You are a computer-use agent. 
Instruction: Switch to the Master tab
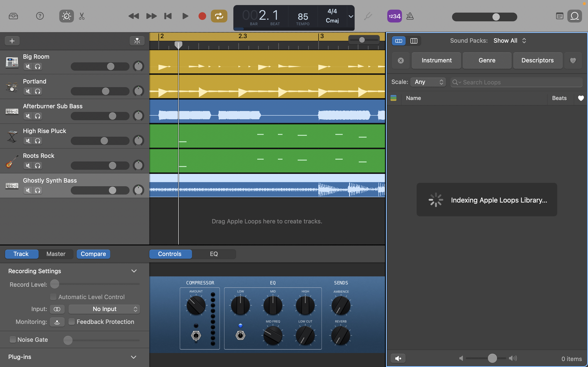[56, 254]
